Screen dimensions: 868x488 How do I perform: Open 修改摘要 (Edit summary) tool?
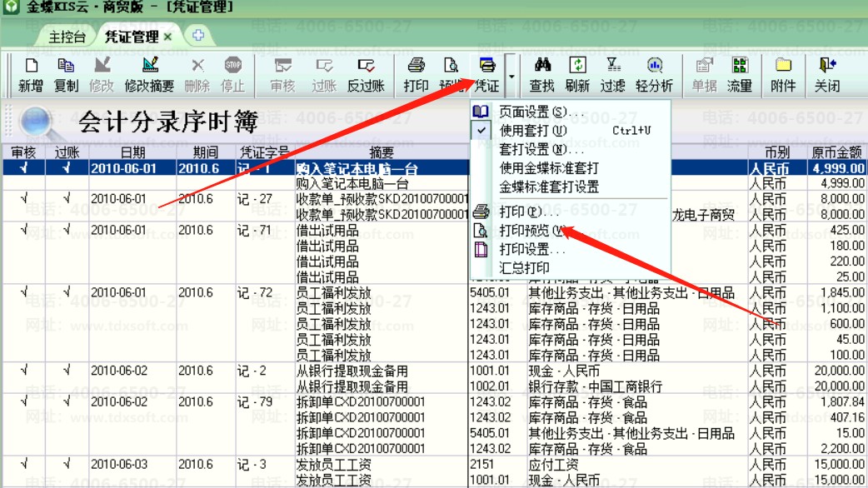coord(150,74)
